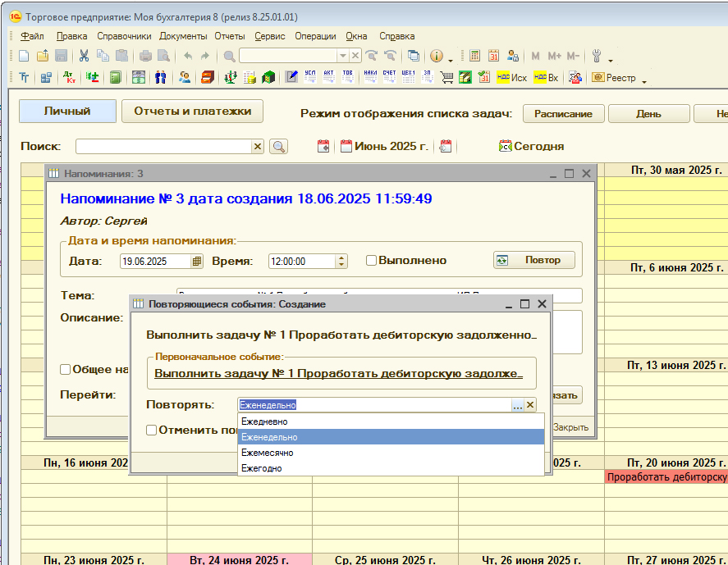This screenshot has height=565, width=728.
Task: Click the Cut scissors icon in toolbar
Action: (84, 56)
